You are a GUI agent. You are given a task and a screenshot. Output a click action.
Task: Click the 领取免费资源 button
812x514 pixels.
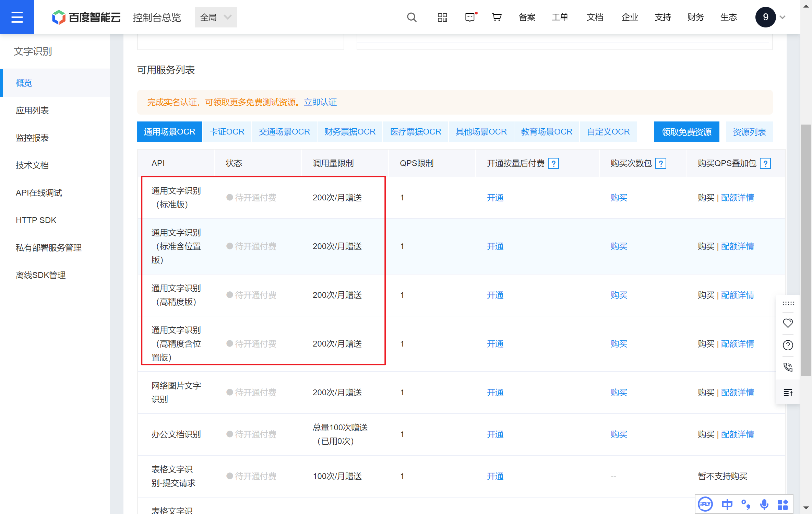tap(686, 132)
